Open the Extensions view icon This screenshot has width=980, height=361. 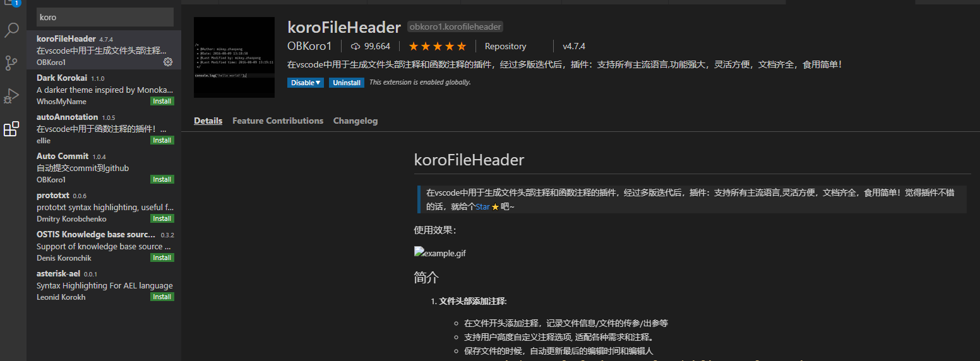[12, 129]
